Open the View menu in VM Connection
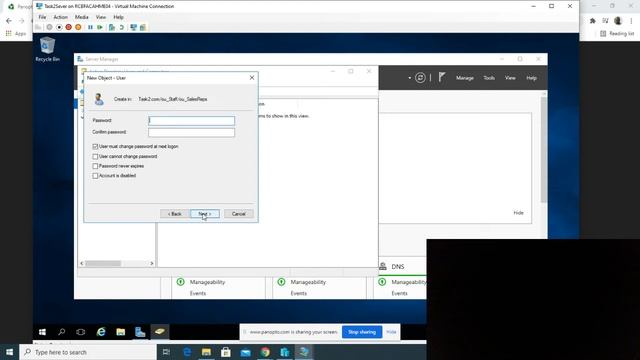Screen dimensions: 640x360 coord(100,17)
